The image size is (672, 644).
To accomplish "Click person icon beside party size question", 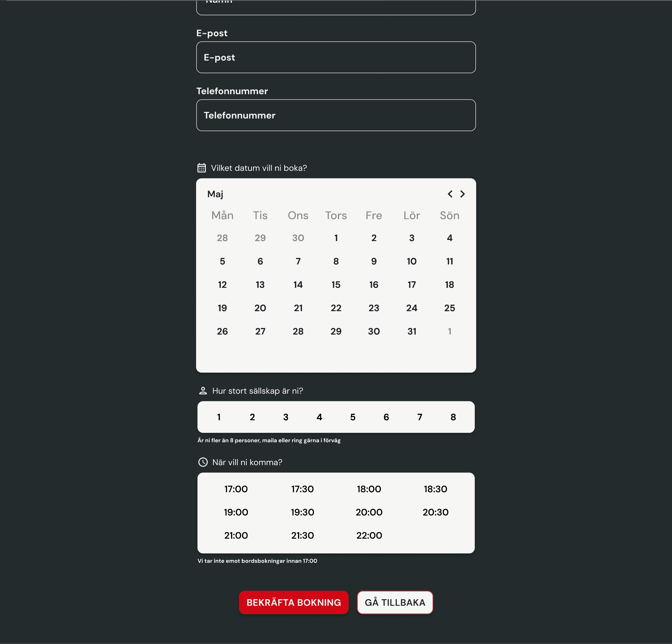I will (203, 391).
